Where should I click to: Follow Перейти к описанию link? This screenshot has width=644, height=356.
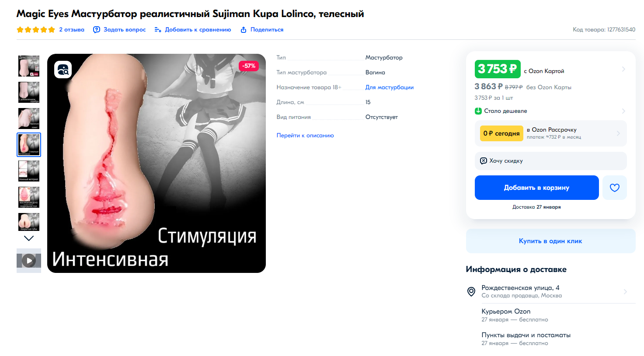305,136
